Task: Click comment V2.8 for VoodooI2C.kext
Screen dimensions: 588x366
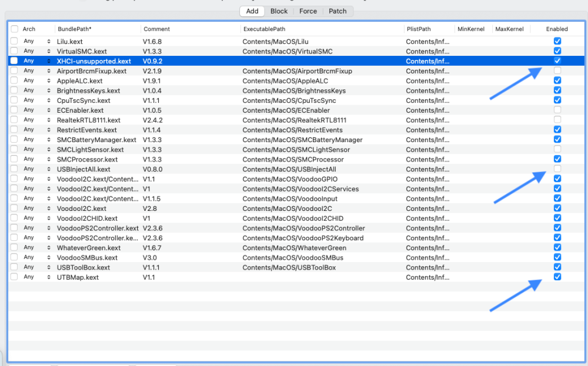Action: [x=149, y=209]
